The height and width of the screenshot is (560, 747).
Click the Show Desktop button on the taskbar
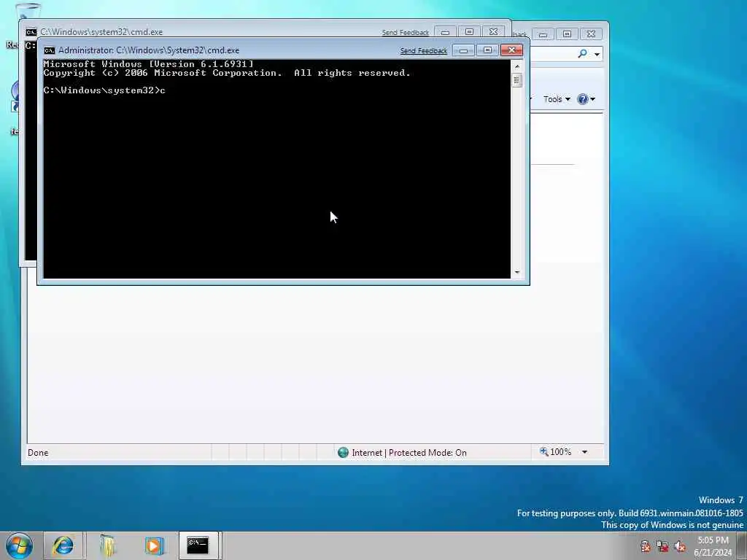coord(742,545)
